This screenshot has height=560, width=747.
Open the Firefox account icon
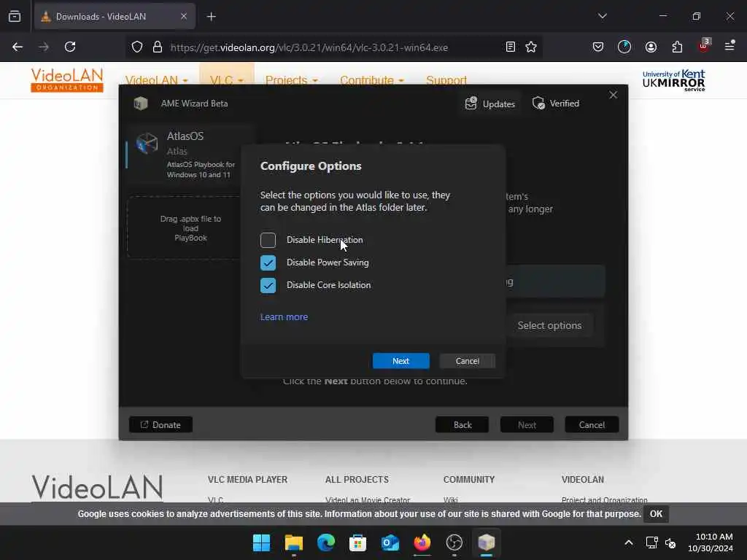coord(651,47)
